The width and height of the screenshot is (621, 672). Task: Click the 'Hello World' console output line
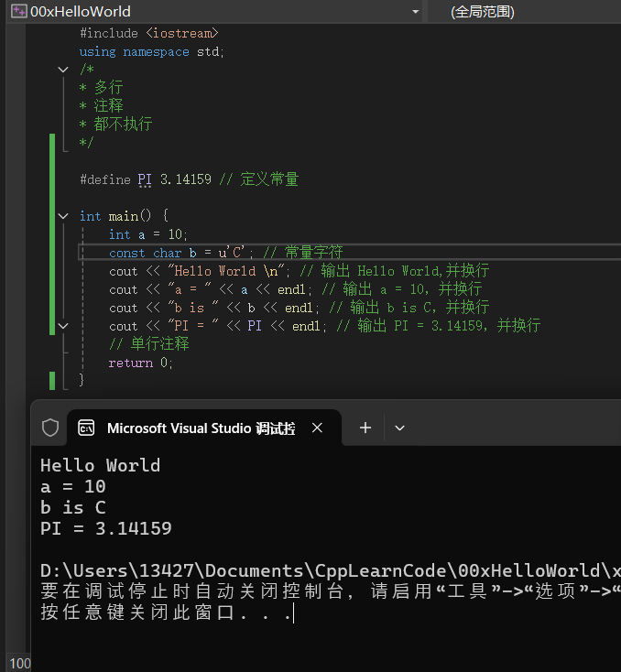tap(101, 465)
